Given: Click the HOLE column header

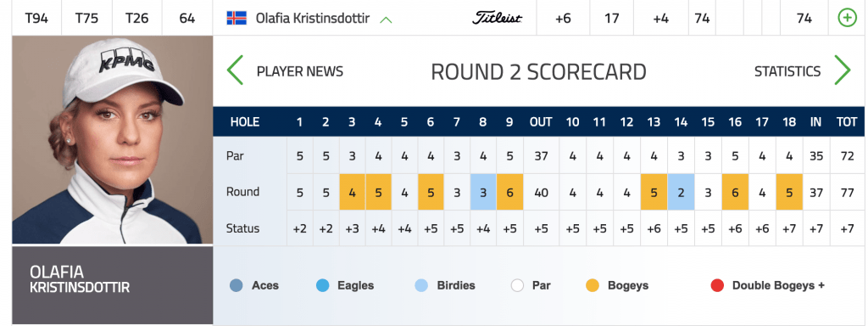Looking at the screenshot, I should point(245,122).
